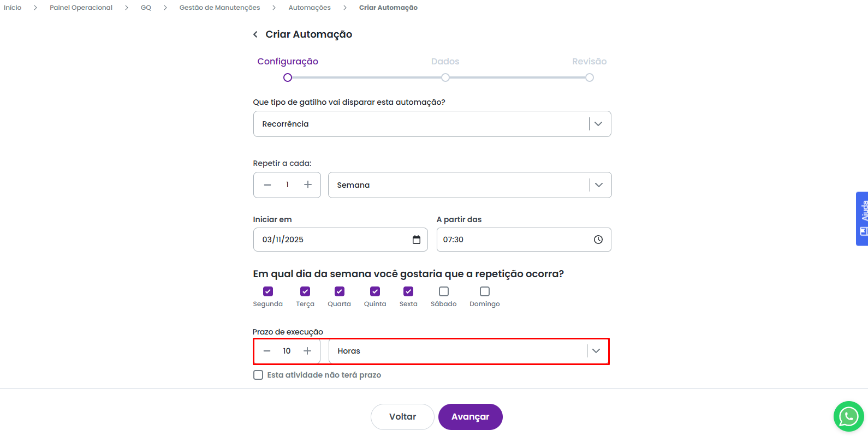
Task: Click the Dados step marker
Action: (445, 77)
